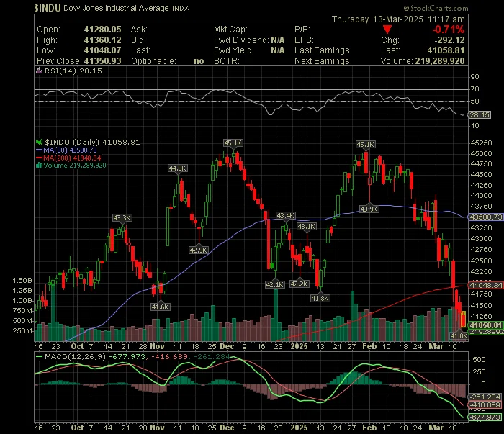Screen dimensions: 504x434
Task: Click the StockCharts.com watermark link
Action: [436, 8]
